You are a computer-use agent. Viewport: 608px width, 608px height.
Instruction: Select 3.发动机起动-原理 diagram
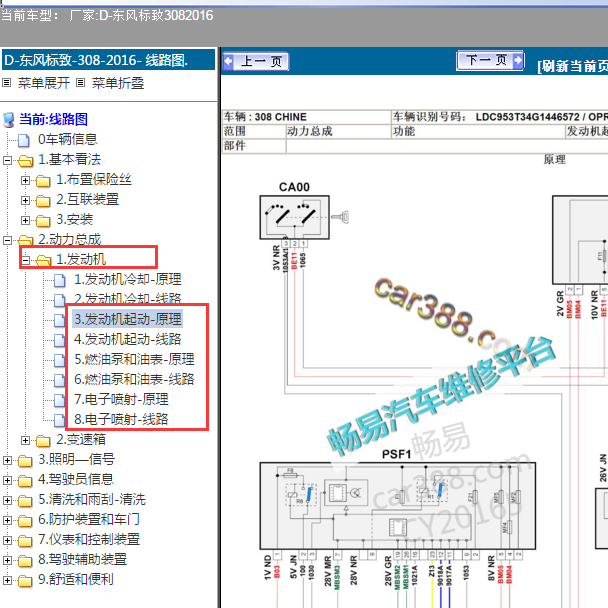(x=128, y=319)
